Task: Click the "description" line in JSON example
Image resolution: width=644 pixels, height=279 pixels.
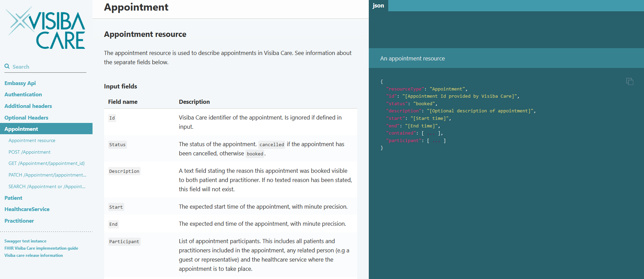Action: (461, 111)
